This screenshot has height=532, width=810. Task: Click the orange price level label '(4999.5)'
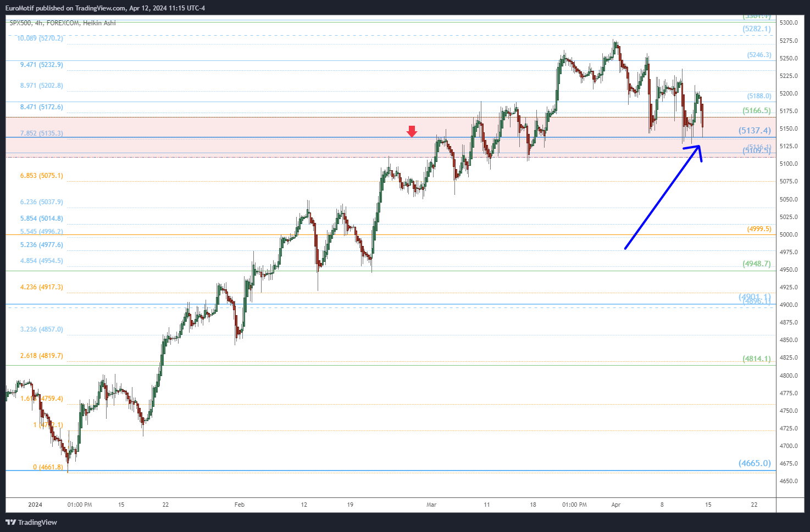coord(759,229)
